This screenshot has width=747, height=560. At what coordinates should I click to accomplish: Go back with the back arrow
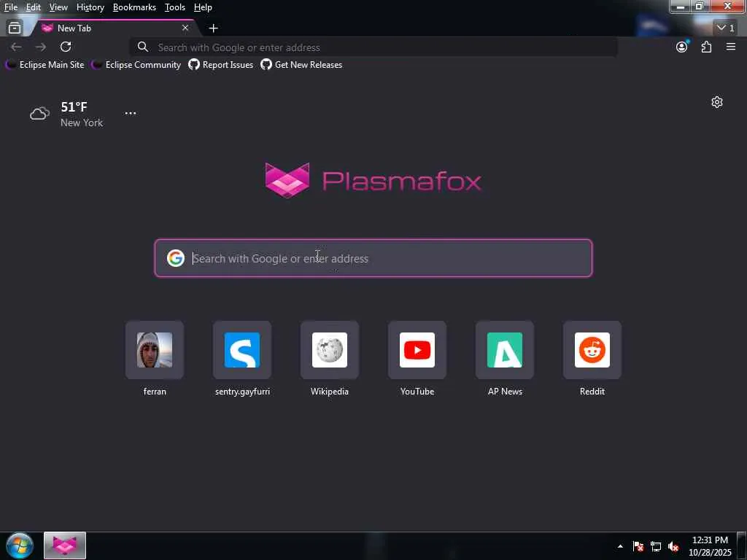tap(16, 47)
